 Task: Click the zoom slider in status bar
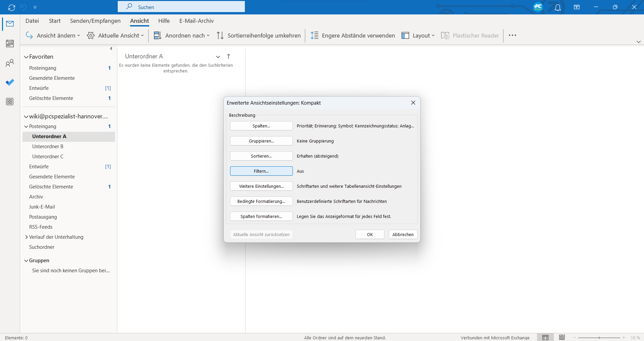[599, 338]
